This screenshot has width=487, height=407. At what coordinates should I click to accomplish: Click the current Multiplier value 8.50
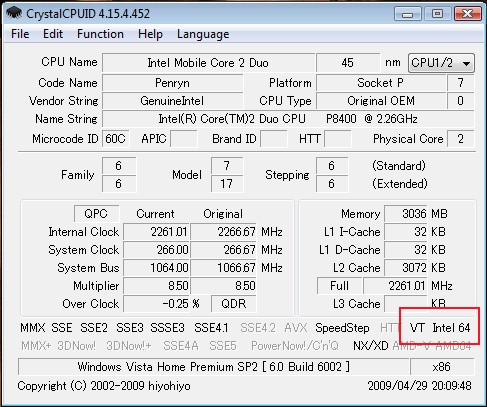coord(156,286)
